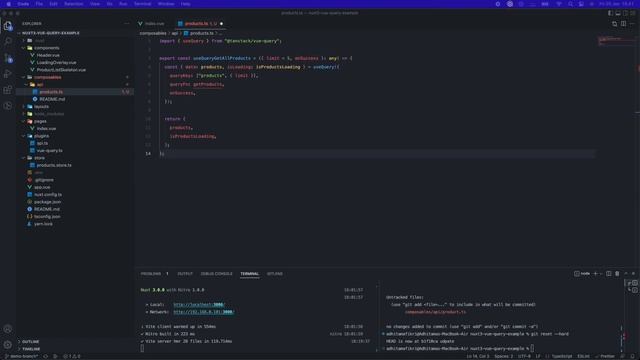The image size is (640, 360).
Task: Maximize the panel with the chevron-up icon
Action: point(626,273)
